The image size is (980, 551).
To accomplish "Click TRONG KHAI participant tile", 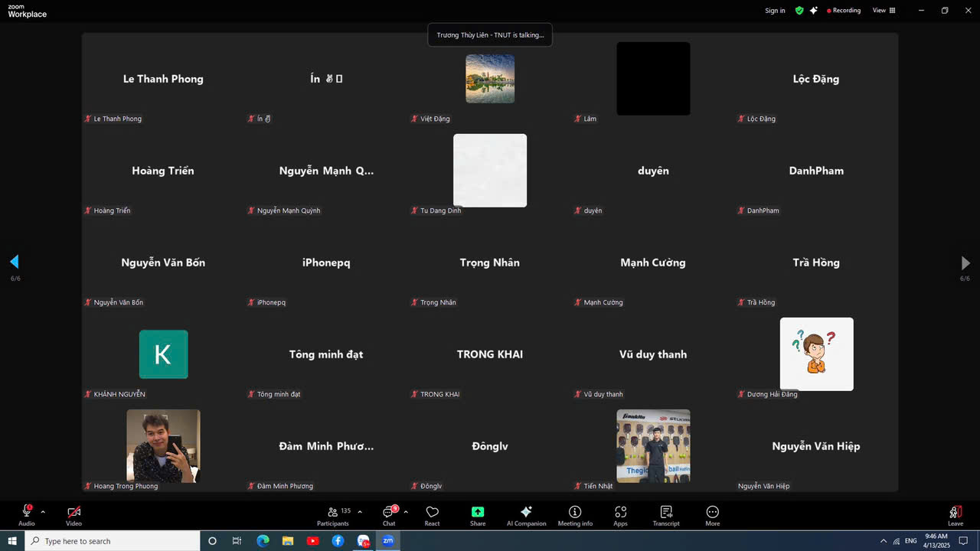I will pyautogui.click(x=490, y=354).
